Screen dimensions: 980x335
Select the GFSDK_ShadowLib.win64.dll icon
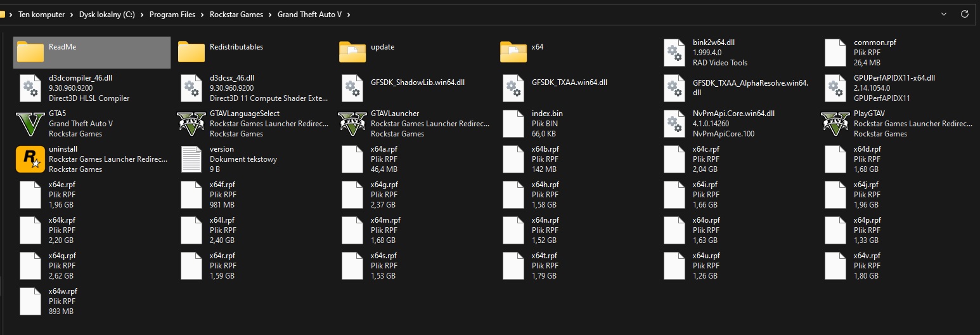tap(352, 88)
